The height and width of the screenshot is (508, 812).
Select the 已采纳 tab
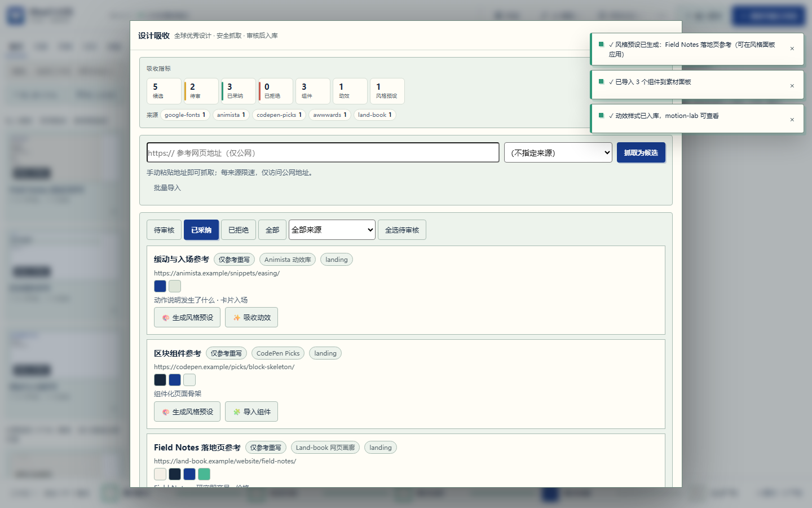click(x=201, y=230)
